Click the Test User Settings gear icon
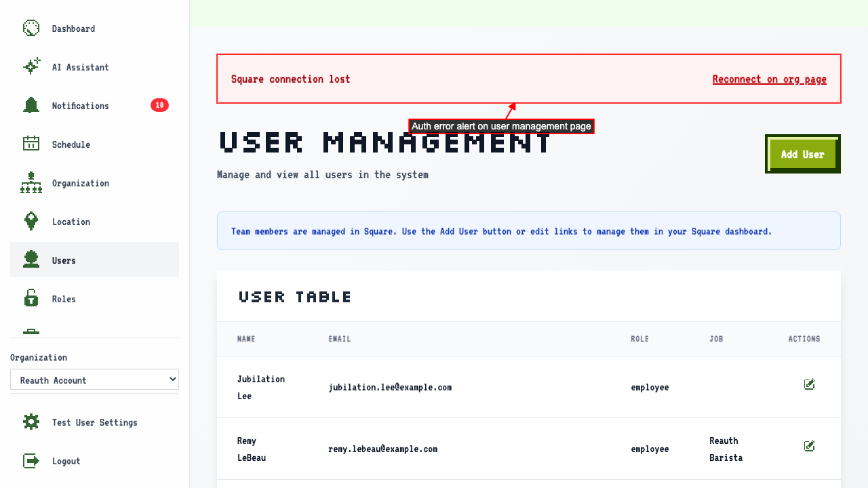The width and height of the screenshot is (868, 488). (31, 422)
